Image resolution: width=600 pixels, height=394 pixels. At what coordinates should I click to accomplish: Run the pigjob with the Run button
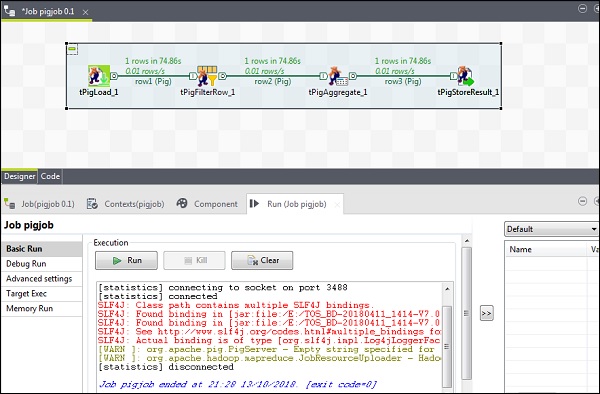pyautogui.click(x=126, y=260)
